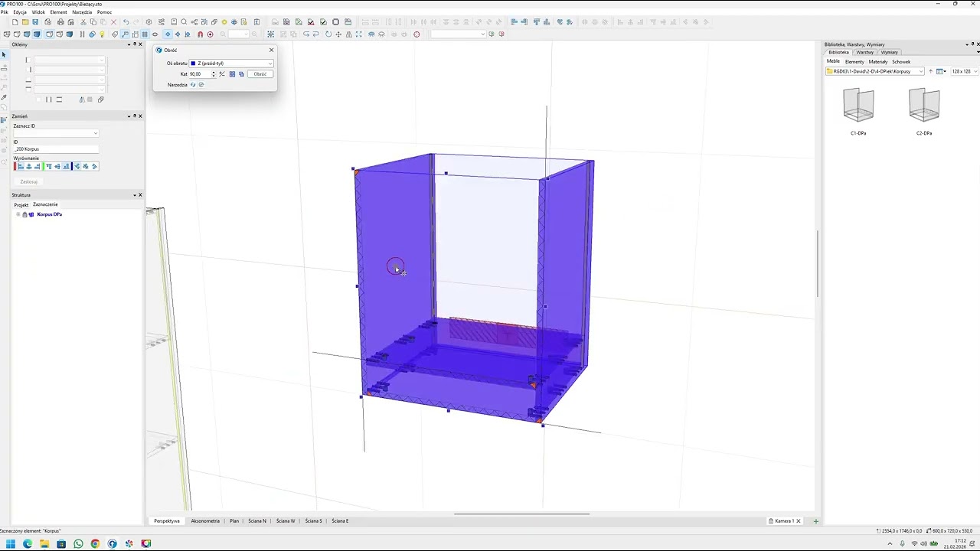Click the Print icon in toolbar
Viewport: 980px width, 551px height.
point(60,22)
